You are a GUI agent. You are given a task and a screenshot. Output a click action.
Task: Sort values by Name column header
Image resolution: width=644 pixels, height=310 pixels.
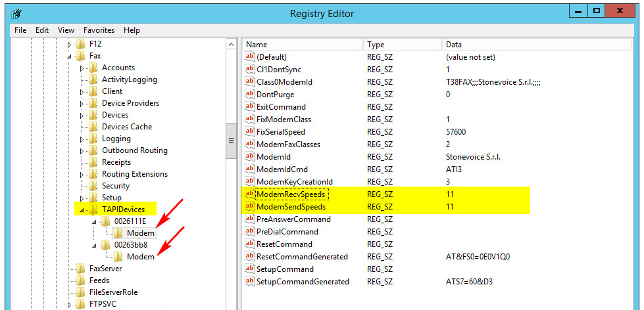click(303, 44)
